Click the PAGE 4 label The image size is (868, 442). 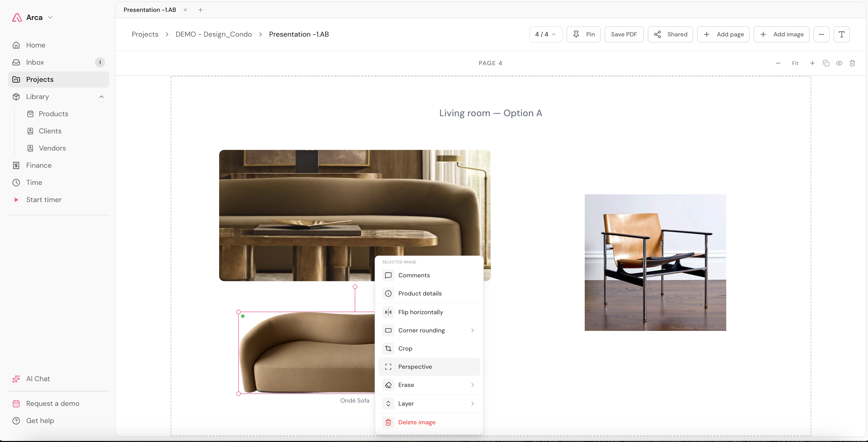[x=490, y=63]
